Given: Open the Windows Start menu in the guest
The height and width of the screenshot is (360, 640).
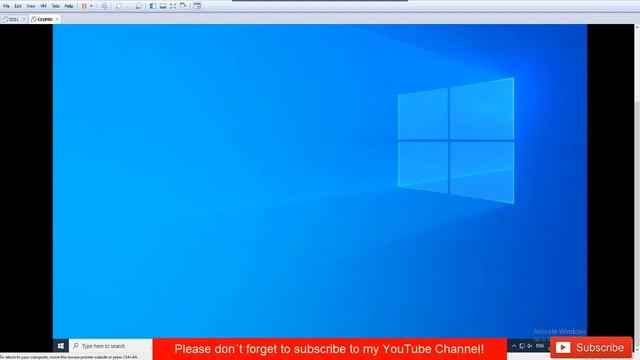Looking at the screenshot, I should [x=61, y=346].
